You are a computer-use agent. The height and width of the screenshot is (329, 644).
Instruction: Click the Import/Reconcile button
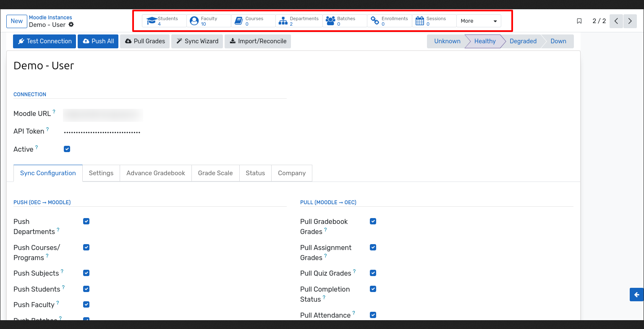pyautogui.click(x=258, y=41)
